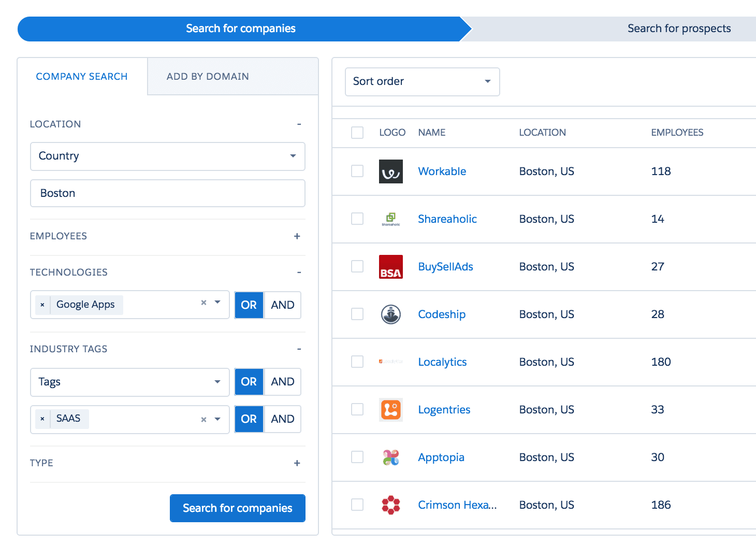Tick the select-all checkbox in table header
The height and width of the screenshot is (545, 756).
[357, 133]
